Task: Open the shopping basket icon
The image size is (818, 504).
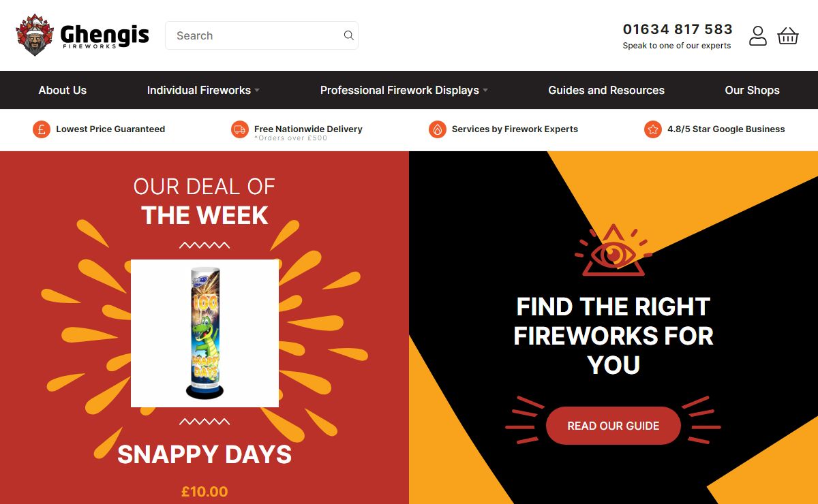Action: tap(788, 35)
